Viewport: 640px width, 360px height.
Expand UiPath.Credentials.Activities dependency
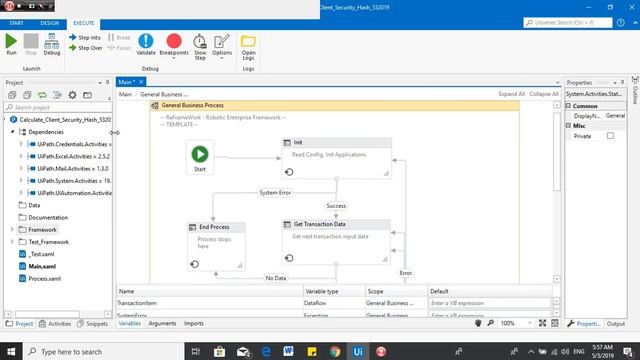[x=21, y=144]
